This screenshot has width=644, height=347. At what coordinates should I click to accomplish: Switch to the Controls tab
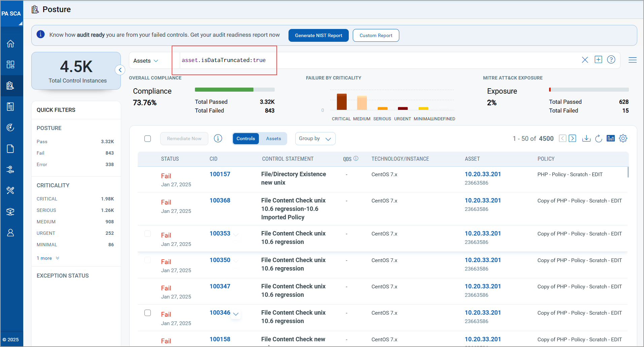point(246,138)
